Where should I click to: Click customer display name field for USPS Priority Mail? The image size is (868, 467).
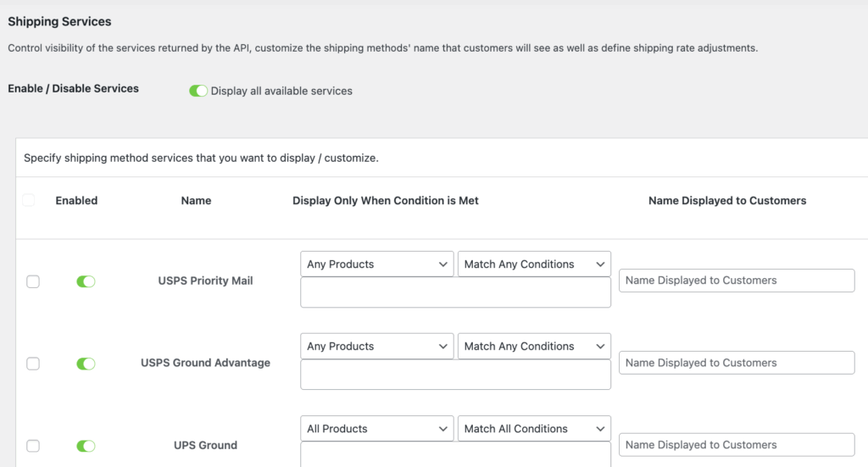click(x=736, y=281)
